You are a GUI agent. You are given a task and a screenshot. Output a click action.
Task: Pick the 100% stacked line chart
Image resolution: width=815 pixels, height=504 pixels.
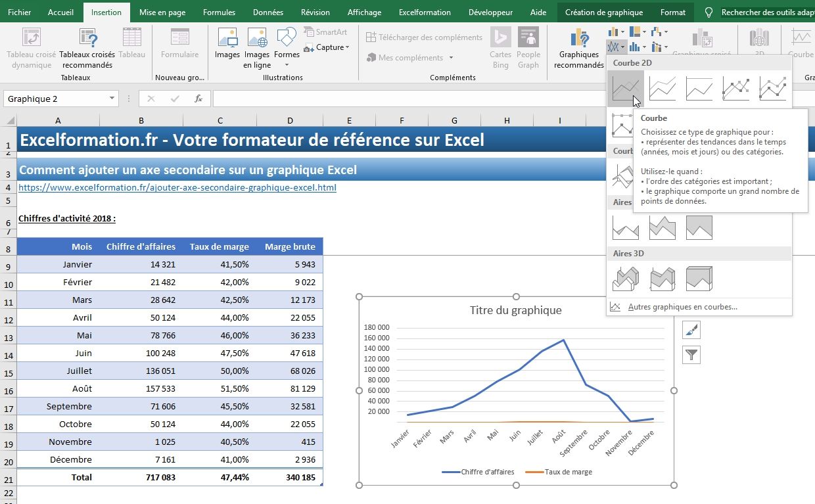(699, 88)
